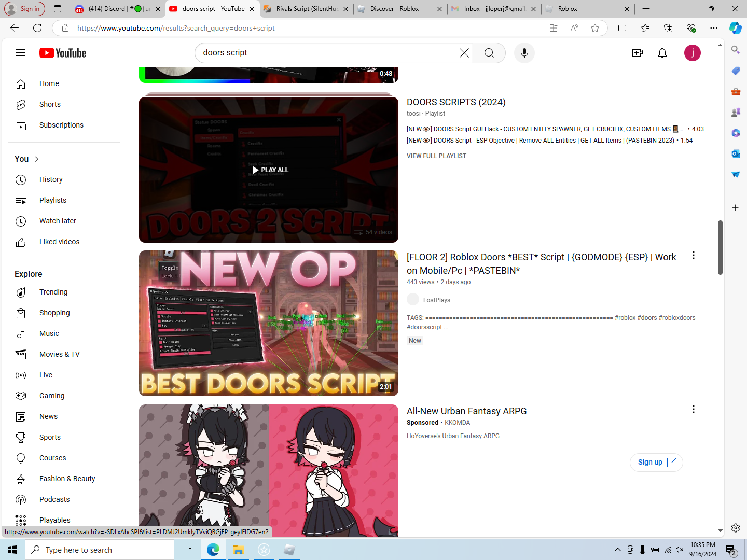Switch to the Rivals Script tab
The width and height of the screenshot is (747, 560).
pos(307,9)
